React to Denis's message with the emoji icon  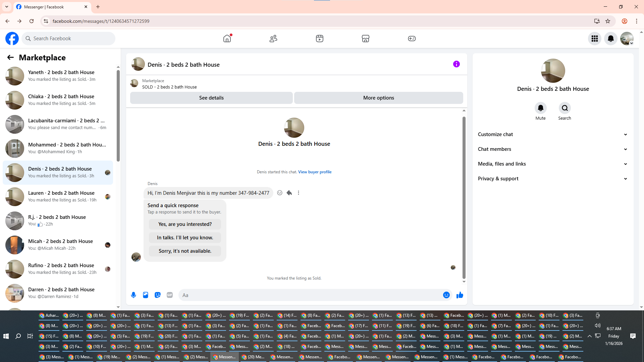click(280, 193)
